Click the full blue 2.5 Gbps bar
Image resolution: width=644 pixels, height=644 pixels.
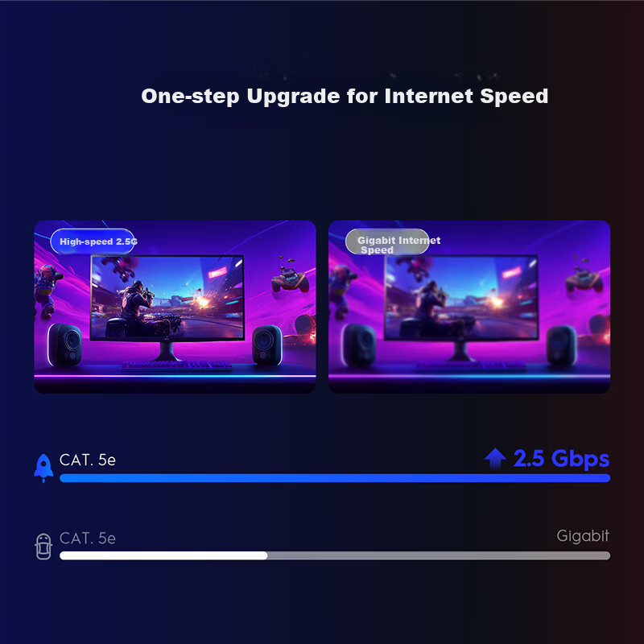click(x=335, y=477)
